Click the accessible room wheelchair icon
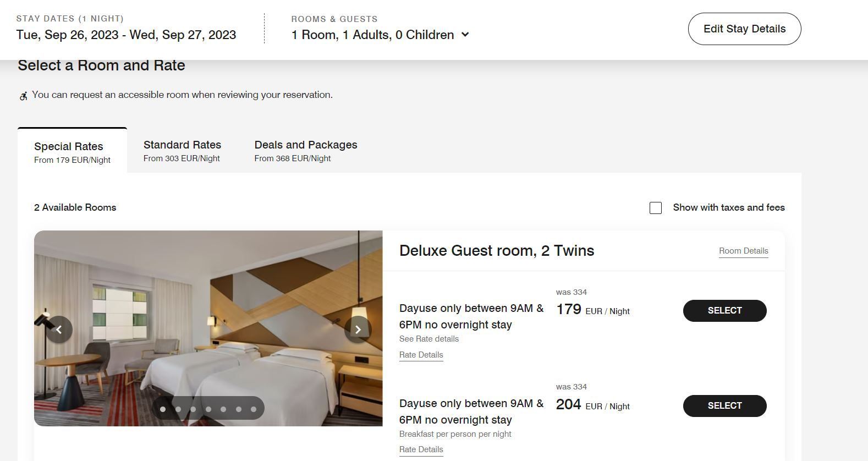This screenshot has width=868, height=461. coord(23,95)
